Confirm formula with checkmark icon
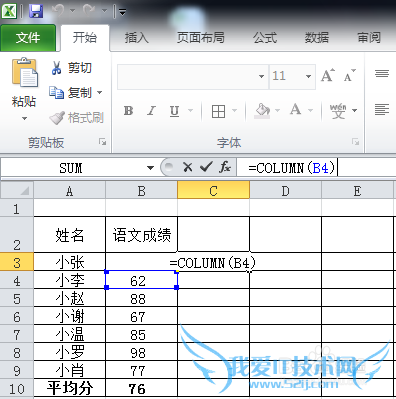396x399 pixels. [206, 167]
